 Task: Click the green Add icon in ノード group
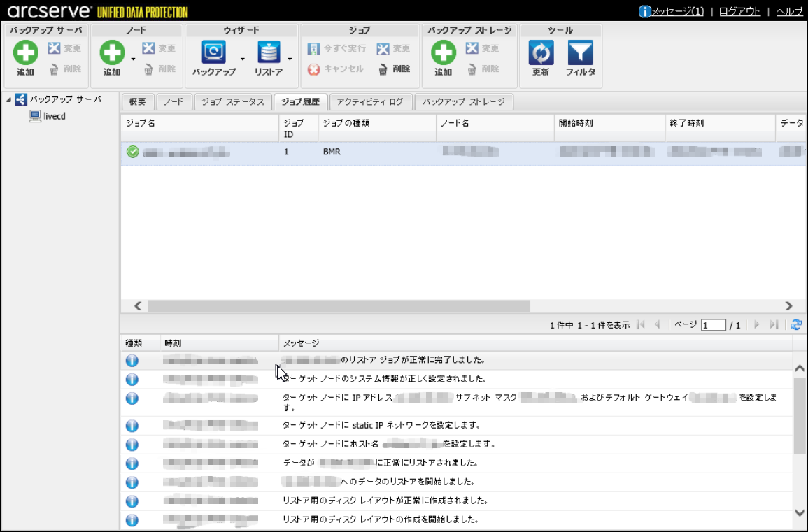[x=112, y=53]
